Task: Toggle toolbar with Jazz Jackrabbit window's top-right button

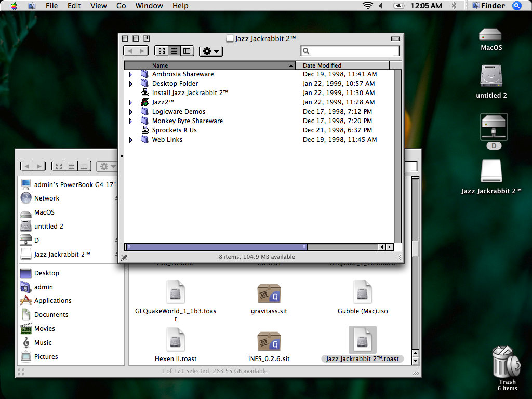Action: click(x=395, y=38)
